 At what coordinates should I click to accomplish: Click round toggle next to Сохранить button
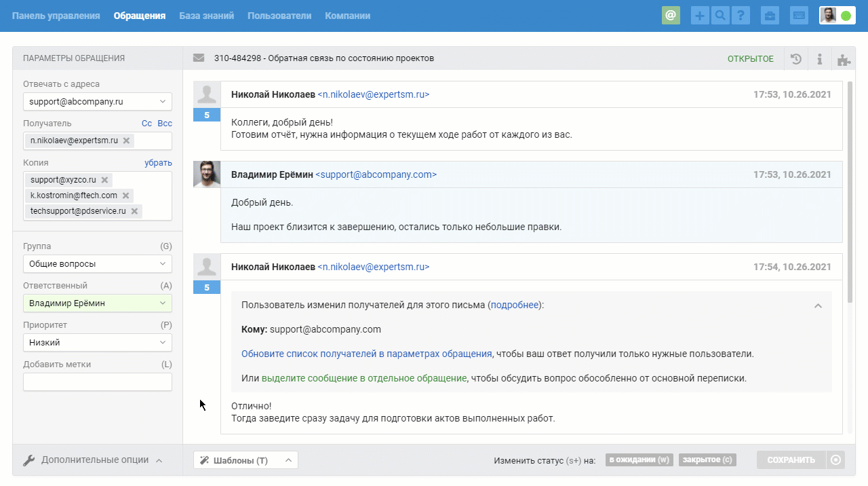(x=835, y=460)
